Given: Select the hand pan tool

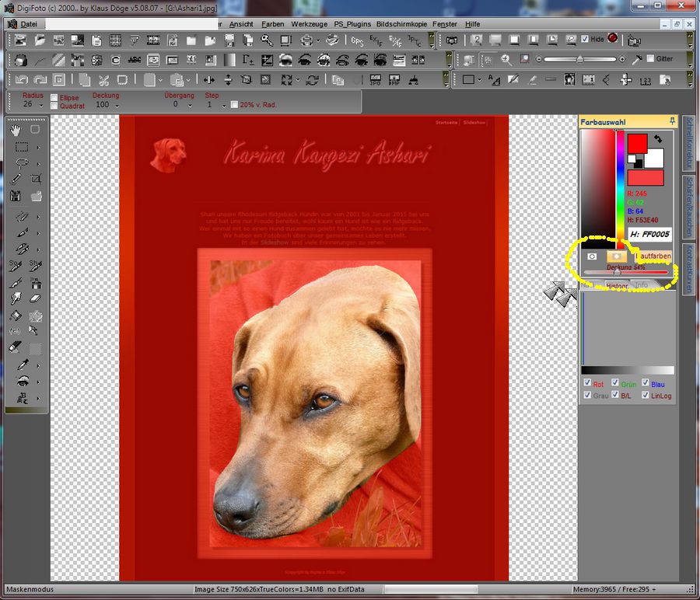Looking at the screenshot, I should click(x=17, y=130).
